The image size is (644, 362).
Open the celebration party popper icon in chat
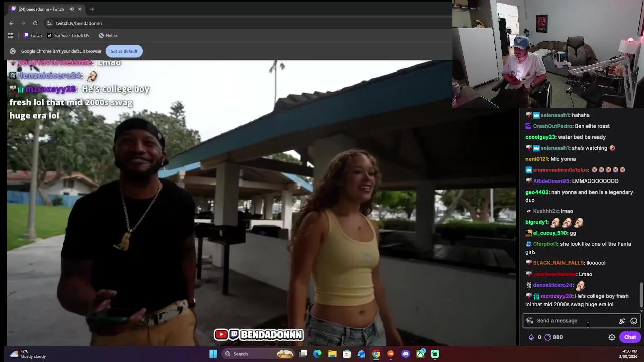pyautogui.click(x=622, y=321)
